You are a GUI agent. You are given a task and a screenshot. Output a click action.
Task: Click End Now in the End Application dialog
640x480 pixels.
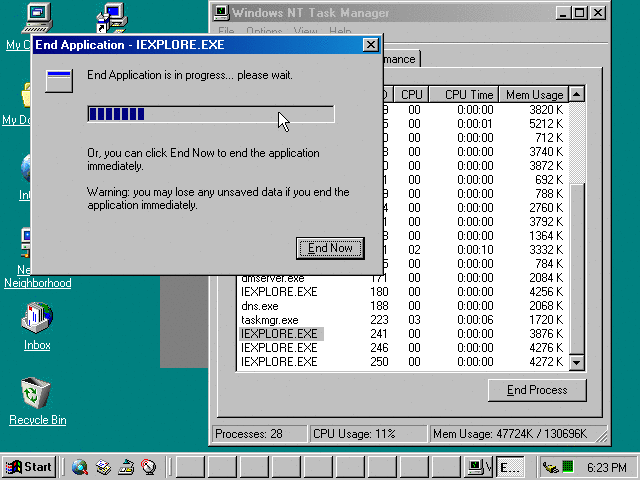330,248
